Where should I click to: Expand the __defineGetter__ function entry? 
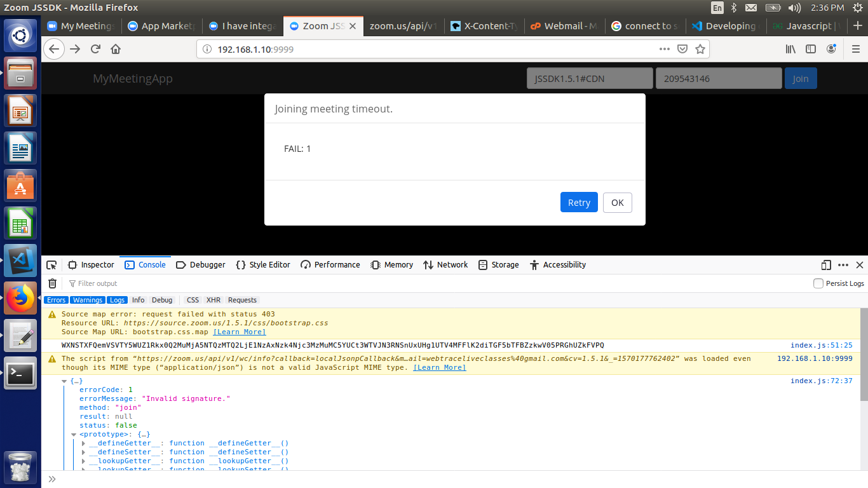pyautogui.click(x=84, y=444)
